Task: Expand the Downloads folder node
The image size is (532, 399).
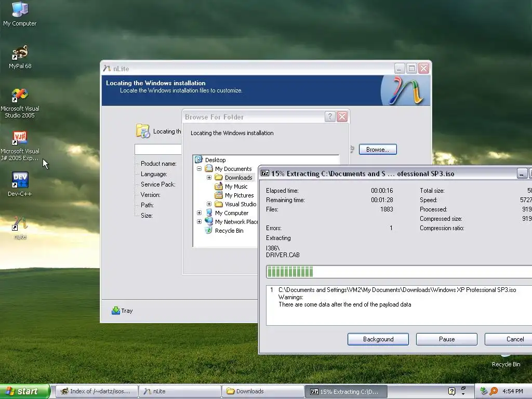Action: click(209, 178)
